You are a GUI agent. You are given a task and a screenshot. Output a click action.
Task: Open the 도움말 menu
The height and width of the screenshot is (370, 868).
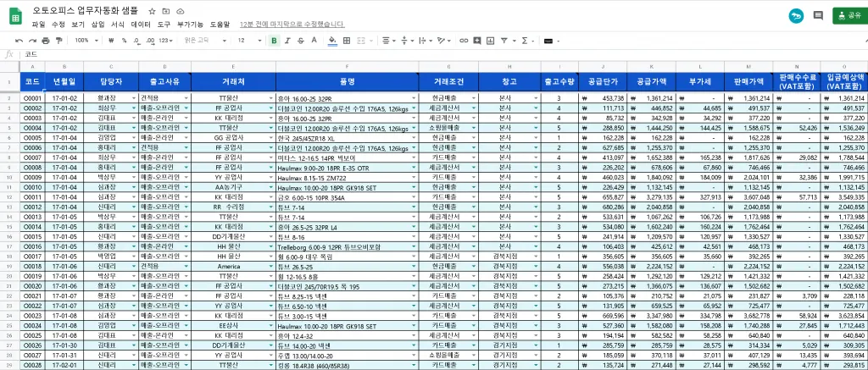point(220,25)
